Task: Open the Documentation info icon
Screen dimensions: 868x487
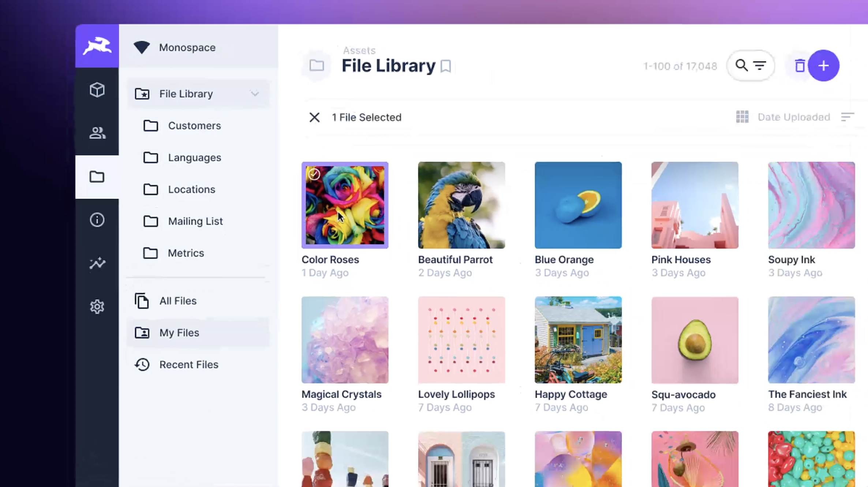Action: (x=97, y=220)
